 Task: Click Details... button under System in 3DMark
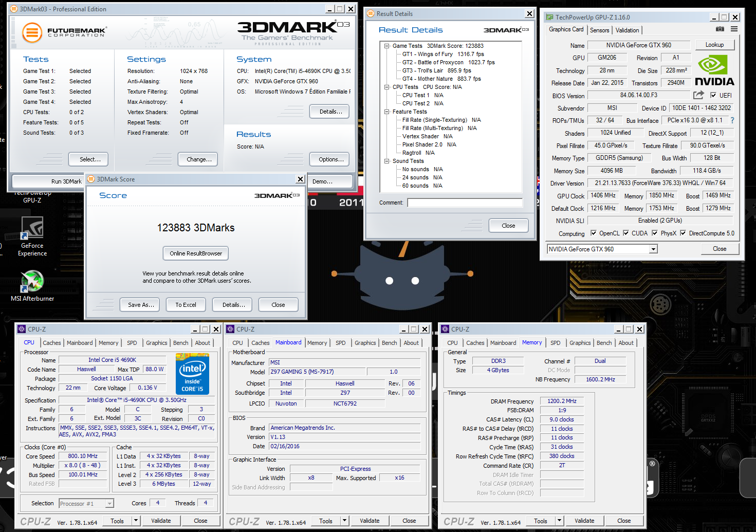pyautogui.click(x=330, y=112)
